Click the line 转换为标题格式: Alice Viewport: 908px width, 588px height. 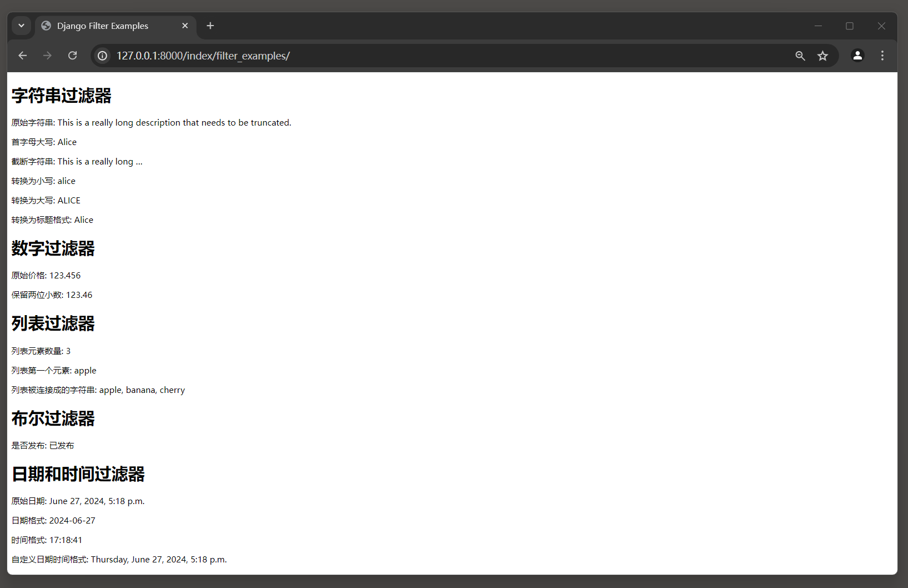click(52, 220)
